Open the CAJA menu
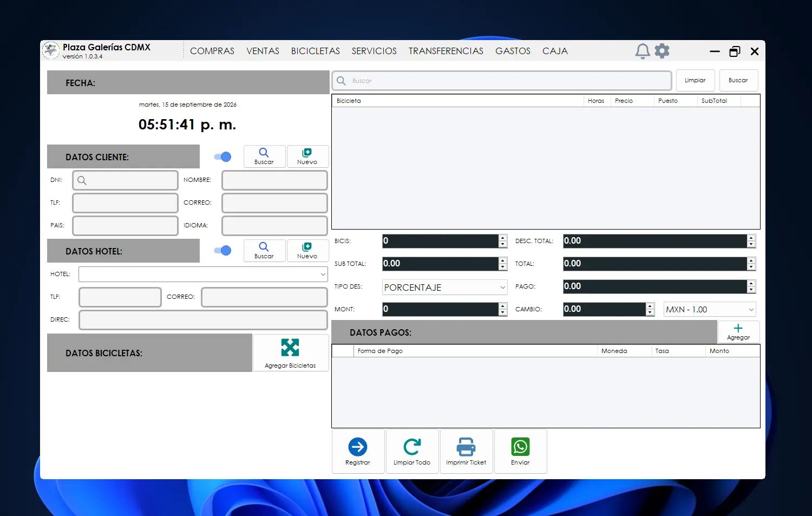This screenshot has height=516, width=812. click(555, 51)
